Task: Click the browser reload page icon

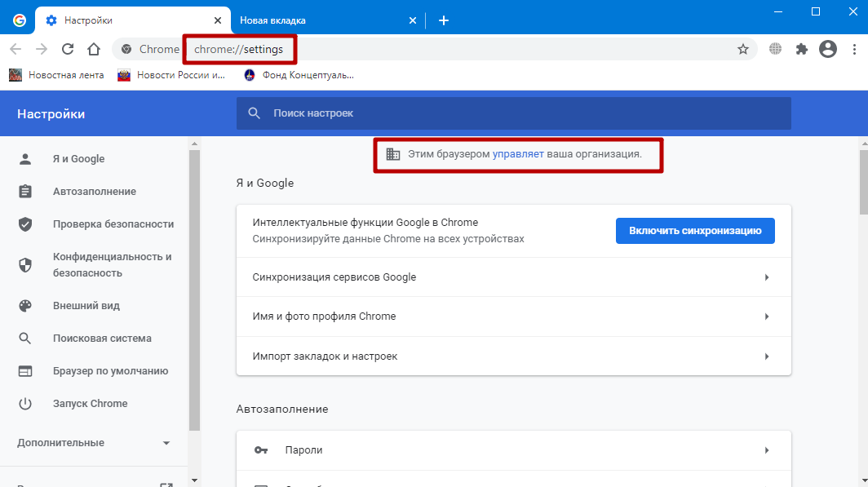Action: (68, 49)
